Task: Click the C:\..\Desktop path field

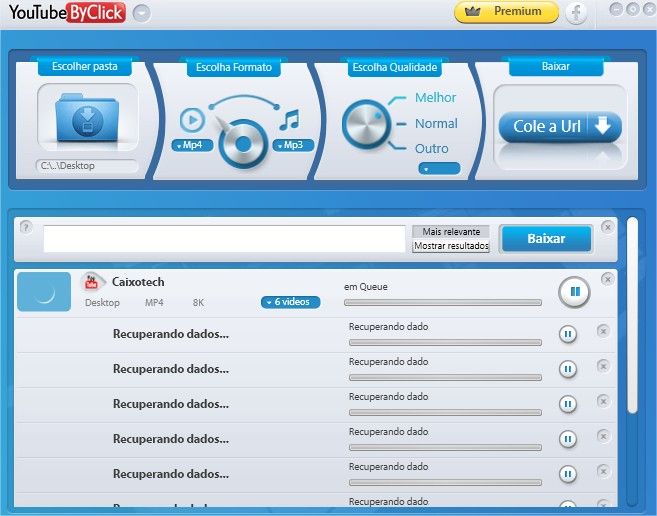Action: (87, 166)
